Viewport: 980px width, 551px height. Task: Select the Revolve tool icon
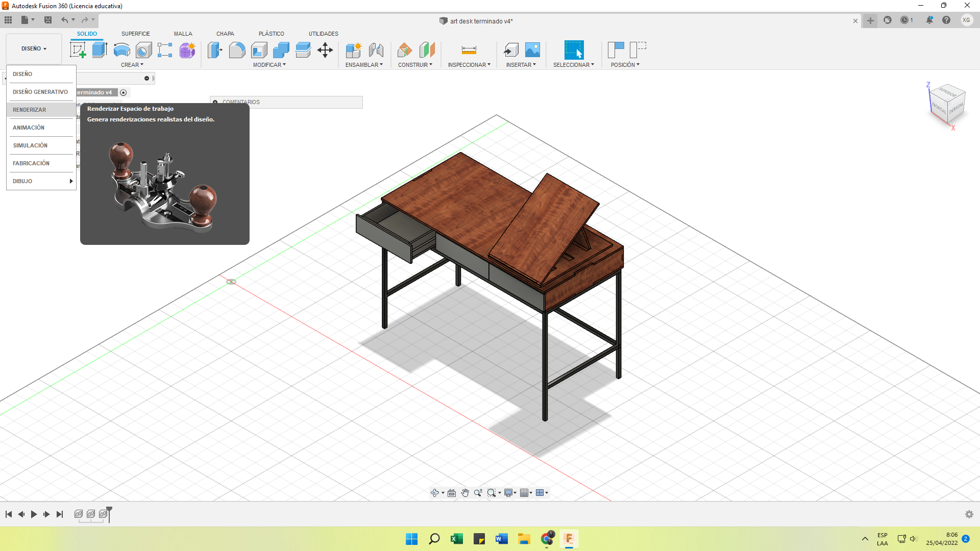(121, 50)
